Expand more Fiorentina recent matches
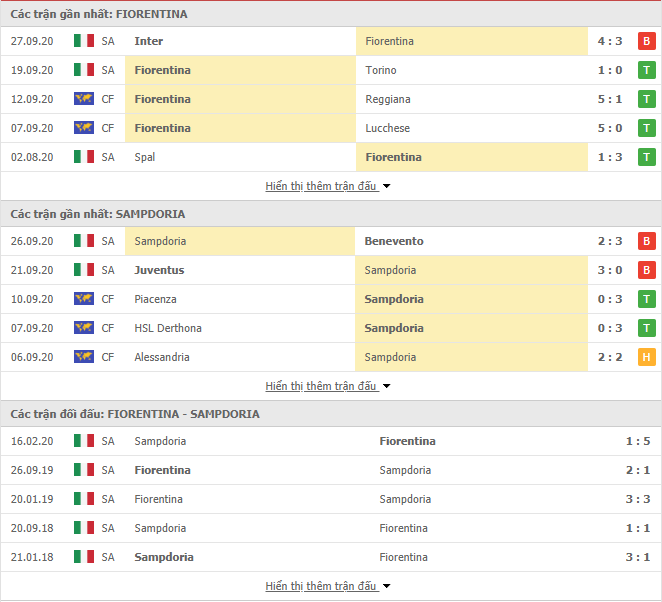The width and height of the screenshot is (662, 602). [328, 186]
